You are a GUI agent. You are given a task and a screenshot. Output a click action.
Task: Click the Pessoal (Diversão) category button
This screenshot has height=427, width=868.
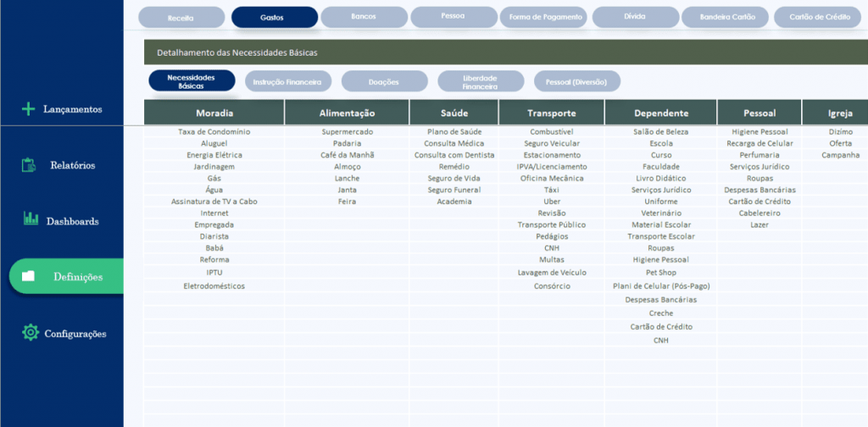576,81
